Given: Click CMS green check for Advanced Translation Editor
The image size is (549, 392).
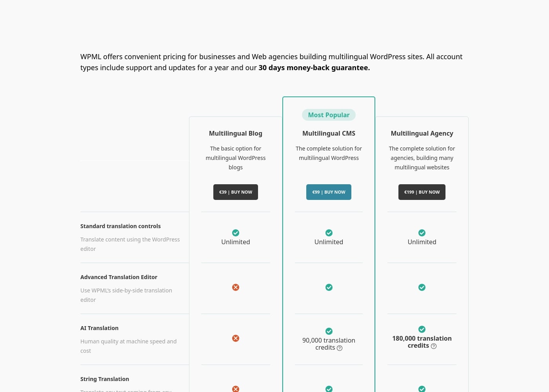Looking at the screenshot, I should tap(329, 287).
